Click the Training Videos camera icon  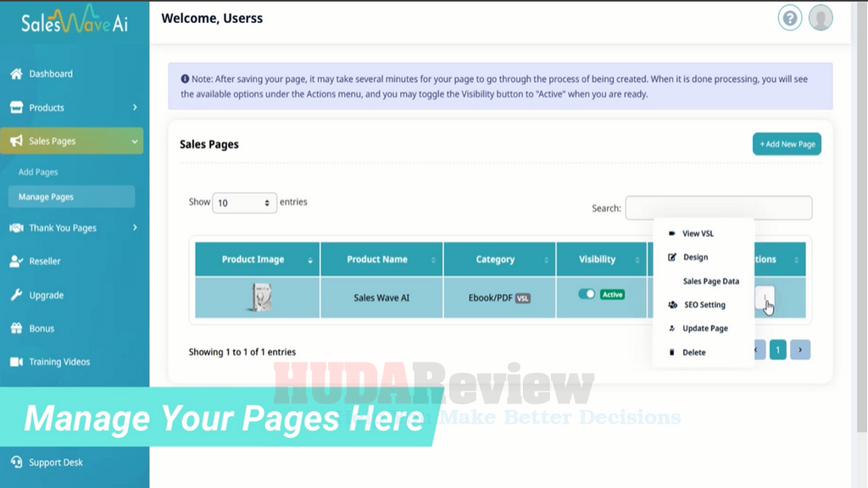(17, 362)
